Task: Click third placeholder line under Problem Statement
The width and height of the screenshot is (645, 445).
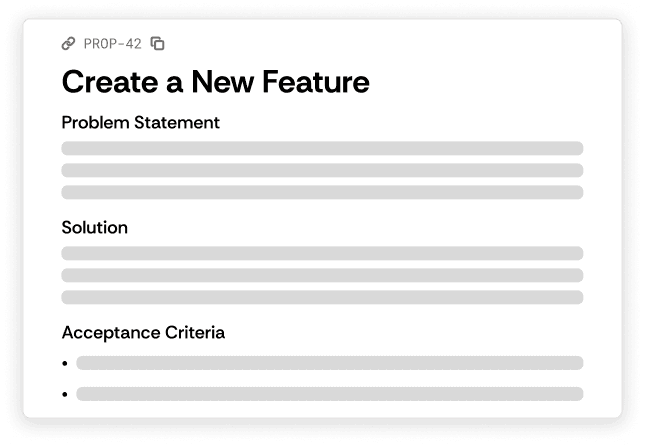Action: [x=322, y=192]
